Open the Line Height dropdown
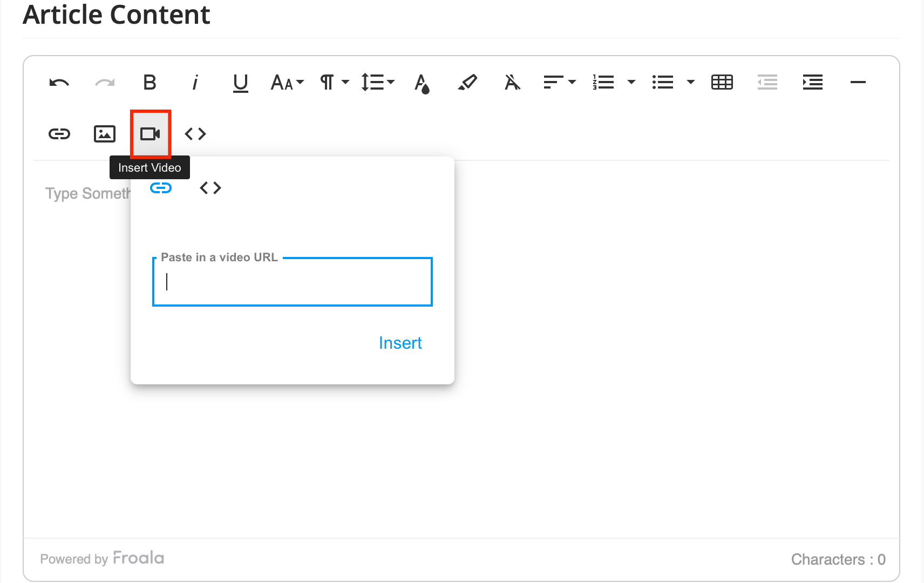Screen dimensions: 924x583 378,83
